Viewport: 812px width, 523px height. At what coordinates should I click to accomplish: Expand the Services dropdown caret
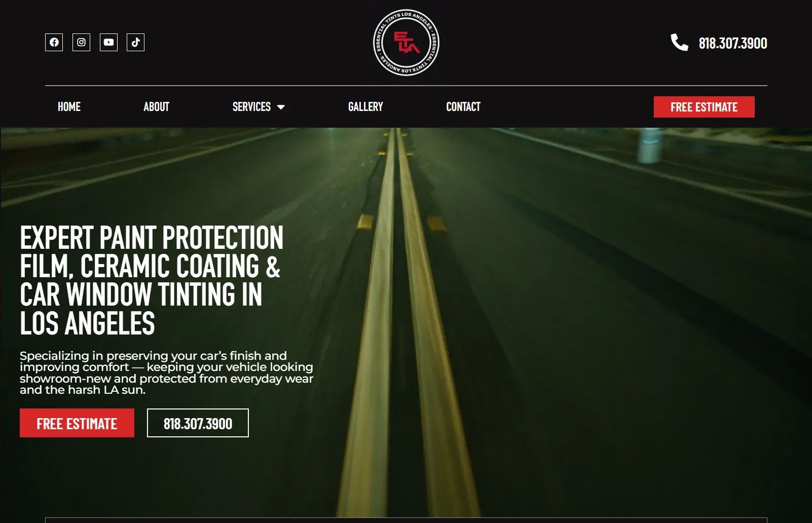(x=281, y=107)
